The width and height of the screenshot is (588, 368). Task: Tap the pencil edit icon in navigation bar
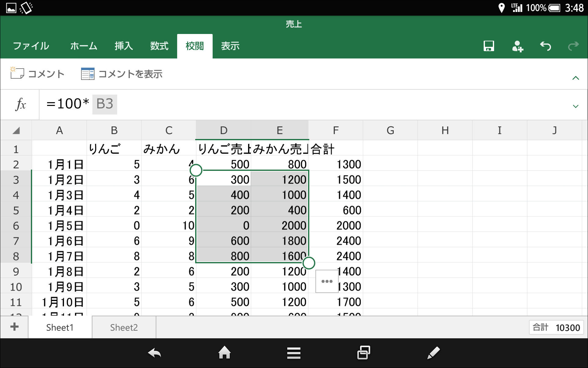pyautogui.click(x=433, y=353)
